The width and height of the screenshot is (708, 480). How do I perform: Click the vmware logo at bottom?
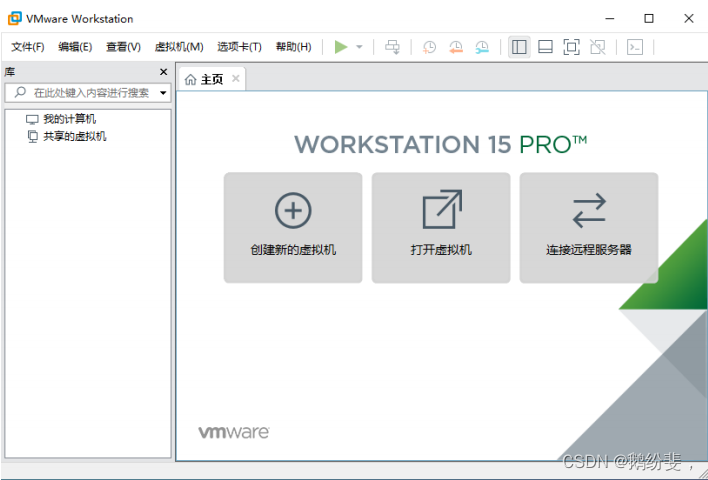(x=234, y=432)
